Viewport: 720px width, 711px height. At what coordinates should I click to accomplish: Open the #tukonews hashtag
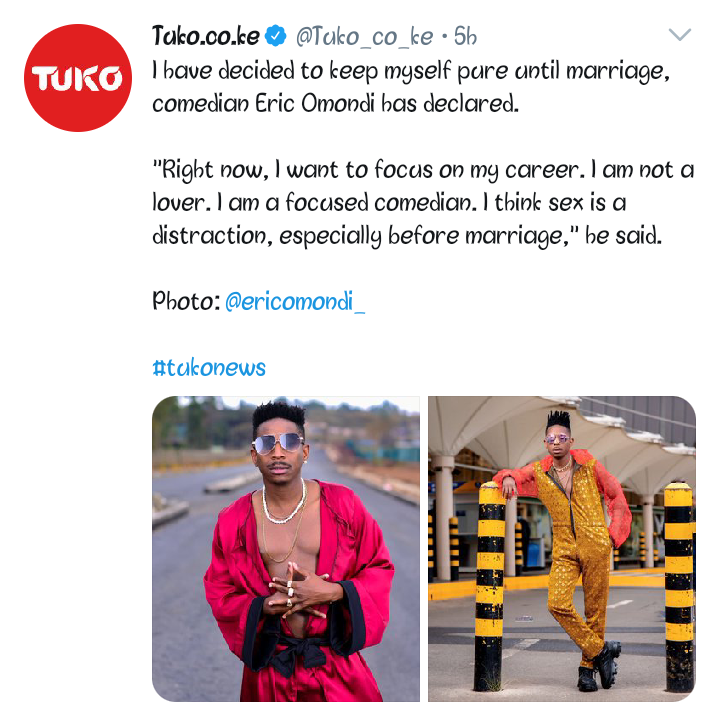click(209, 368)
